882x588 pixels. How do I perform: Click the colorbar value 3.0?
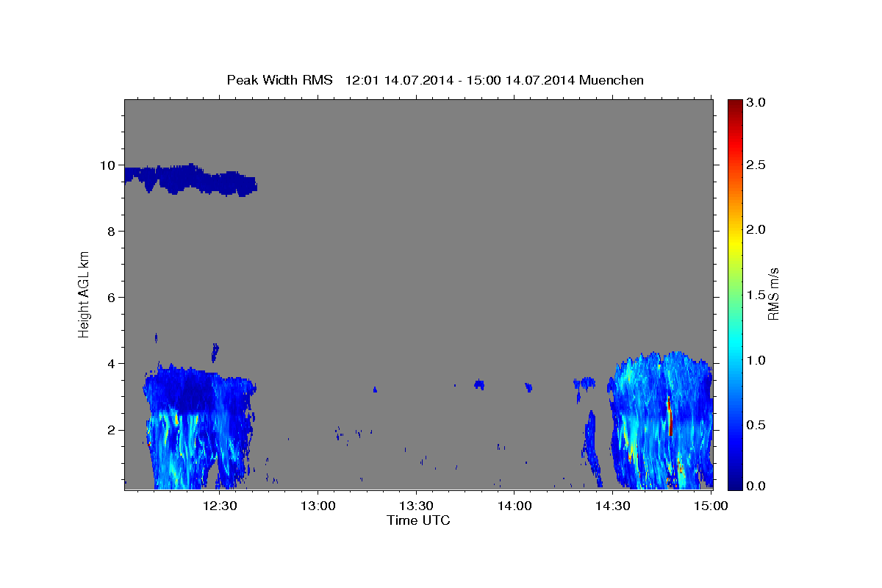pyautogui.click(x=756, y=102)
